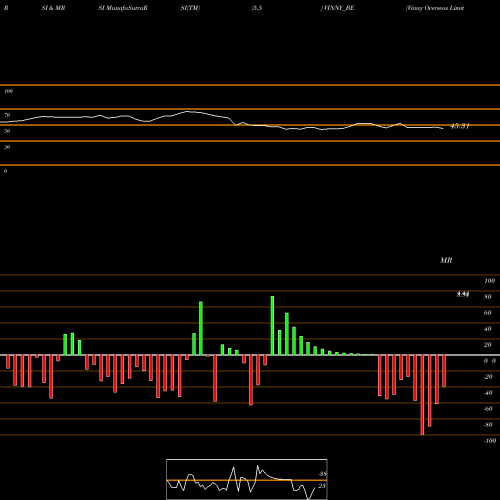Click the MR axis label -100
The image size is (500, 500).
[x=489, y=441]
